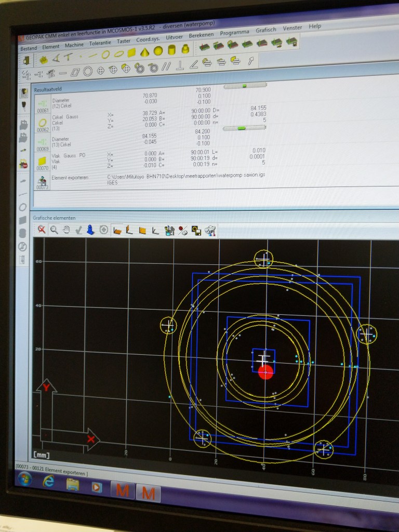This screenshot has height=532, width=399.
Task: Select the perpendicularity tolerance icon
Action: 180,65
